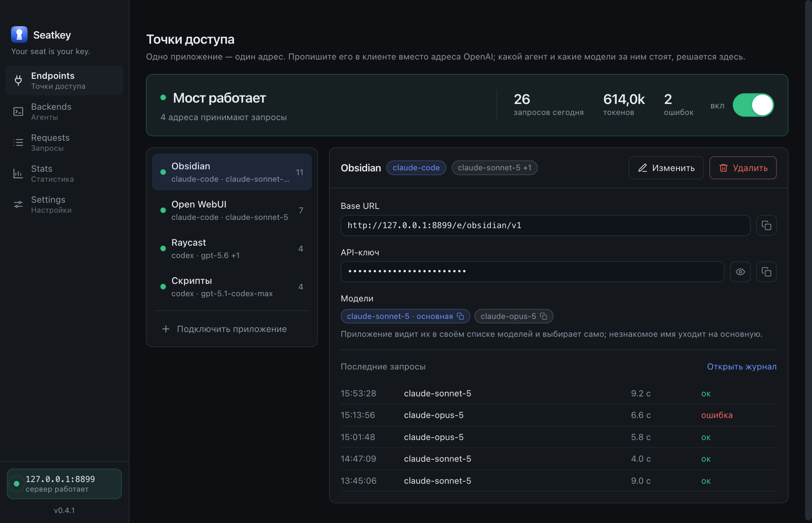Open Requests (Запросы) section

(x=64, y=142)
